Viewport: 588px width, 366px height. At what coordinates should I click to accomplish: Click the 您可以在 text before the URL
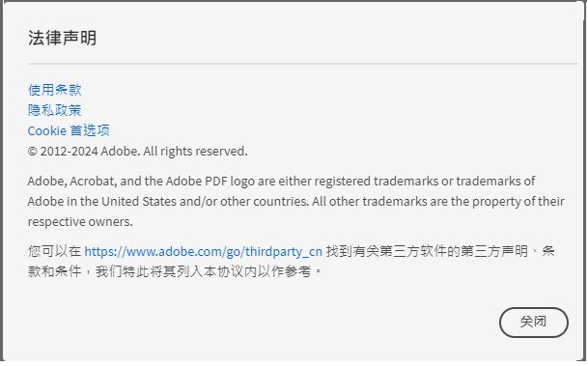[x=54, y=251]
